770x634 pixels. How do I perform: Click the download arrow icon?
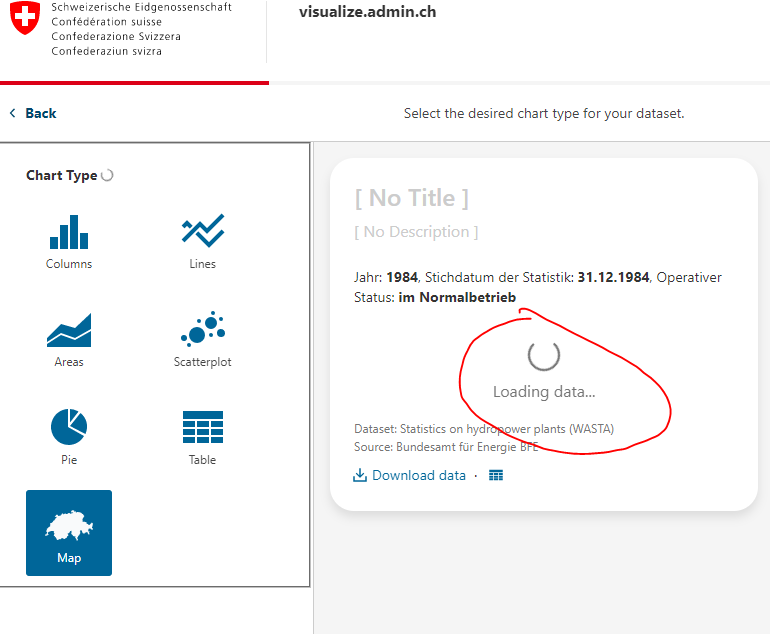point(360,475)
